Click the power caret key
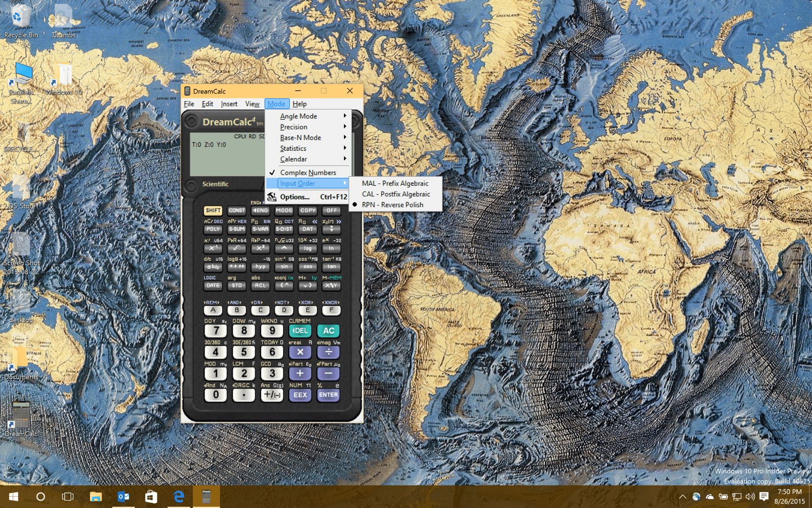Viewport: 812px width, 508px height. click(284, 248)
